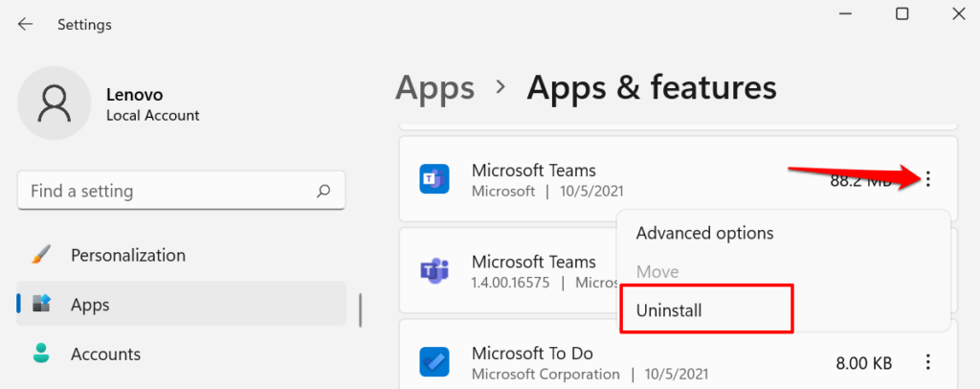This screenshot has width=980, height=389.
Task: Click the sidebar vertical scrollbar
Action: click(360, 310)
